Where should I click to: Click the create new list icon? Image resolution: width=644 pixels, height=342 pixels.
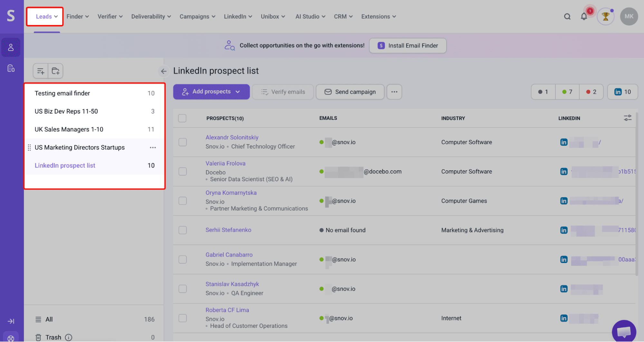point(41,71)
